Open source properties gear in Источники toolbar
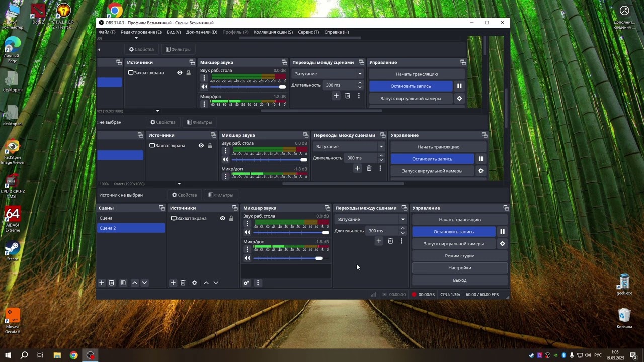The width and height of the screenshot is (644, 362). click(x=195, y=283)
